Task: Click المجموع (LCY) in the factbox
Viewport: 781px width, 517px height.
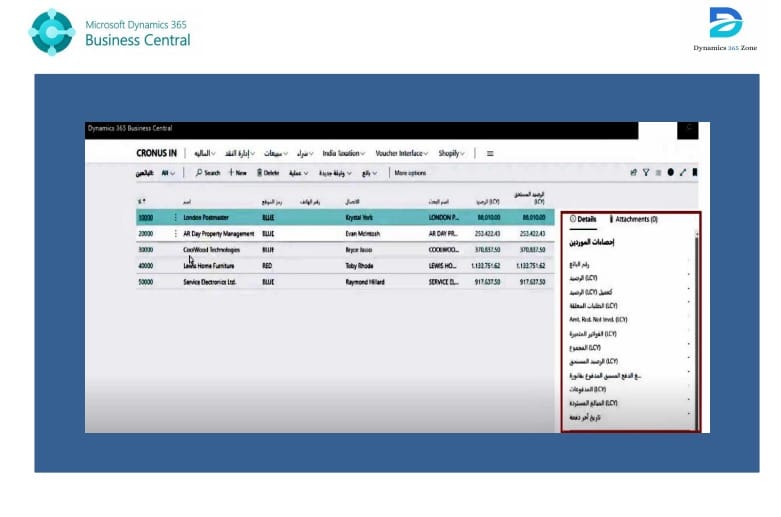Action: click(x=585, y=348)
